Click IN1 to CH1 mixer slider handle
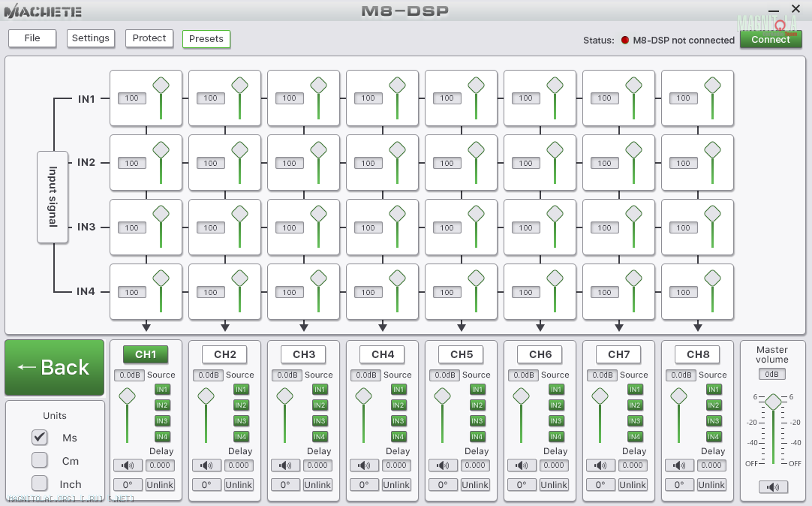 tap(161, 86)
